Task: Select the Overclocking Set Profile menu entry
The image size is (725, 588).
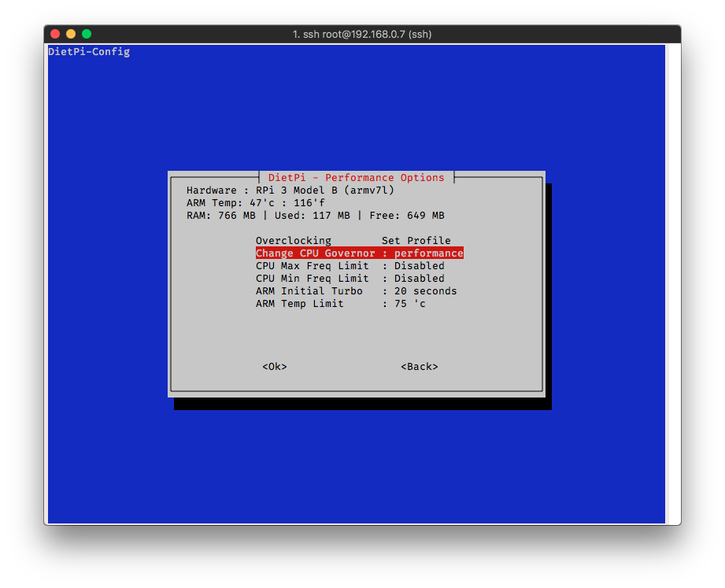Action: [353, 240]
